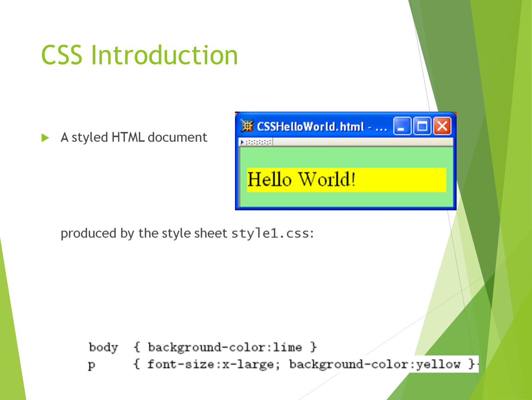Click the CSSHelloWorld.html title bar text
The image size is (532, 400).
(x=322, y=127)
